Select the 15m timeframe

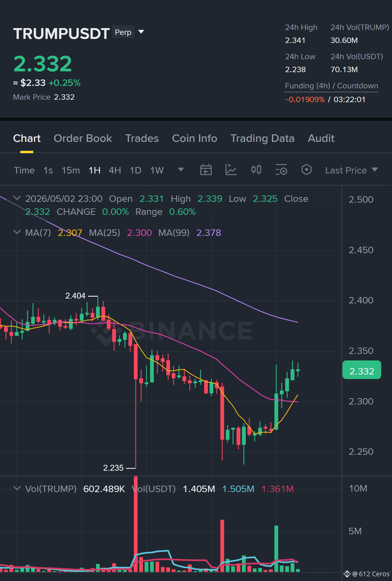(x=71, y=170)
